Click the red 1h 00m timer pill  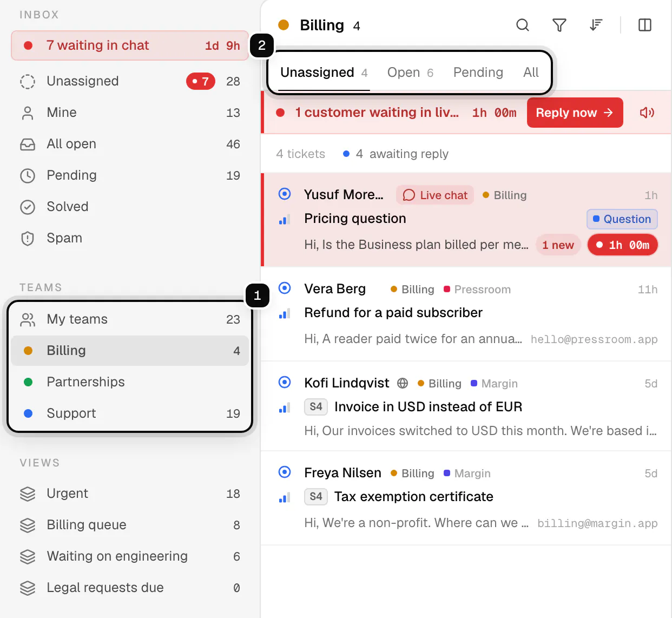(x=622, y=245)
